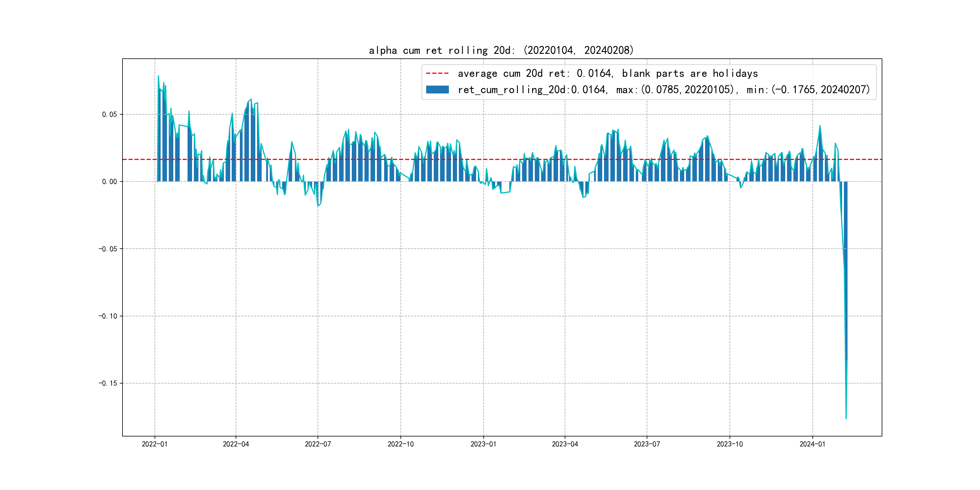This screenshot has width=980, height=490.
Task: Click the -0.05 y-axis tick label
Action: click(x=108, y=249)
